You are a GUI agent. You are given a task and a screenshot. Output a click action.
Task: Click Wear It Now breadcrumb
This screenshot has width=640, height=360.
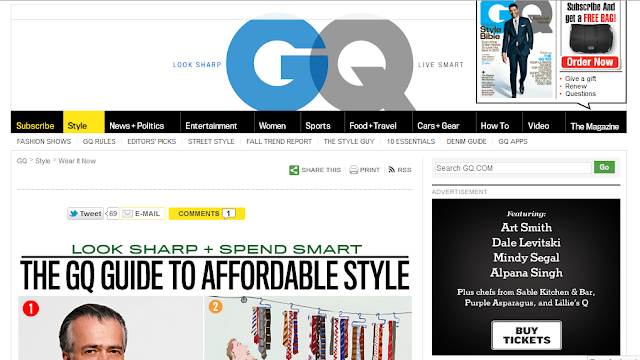77,161
